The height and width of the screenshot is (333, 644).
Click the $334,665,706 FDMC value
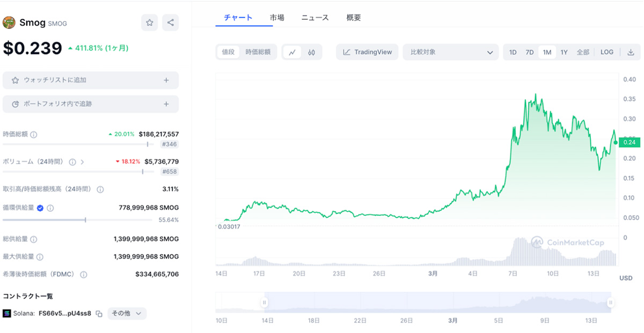tap(157, 274)
